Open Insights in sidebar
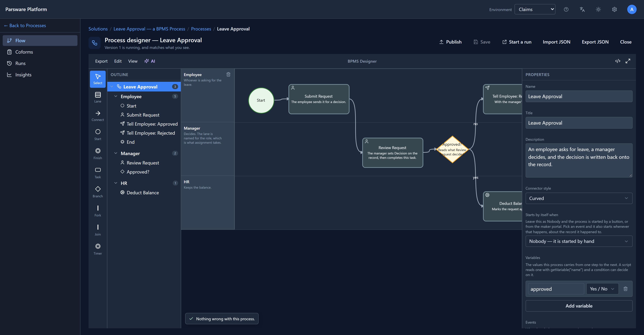Image resolution: width=644 pixels, height=335 pixels. [40, 75]
